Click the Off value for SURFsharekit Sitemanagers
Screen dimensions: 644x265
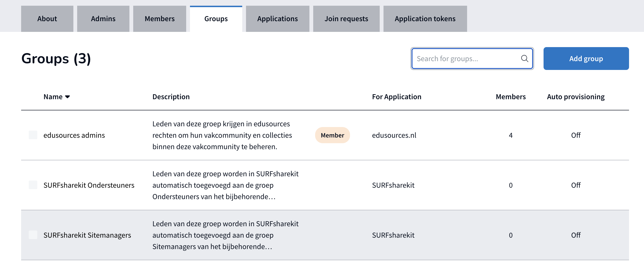click(x=576, y=235)
